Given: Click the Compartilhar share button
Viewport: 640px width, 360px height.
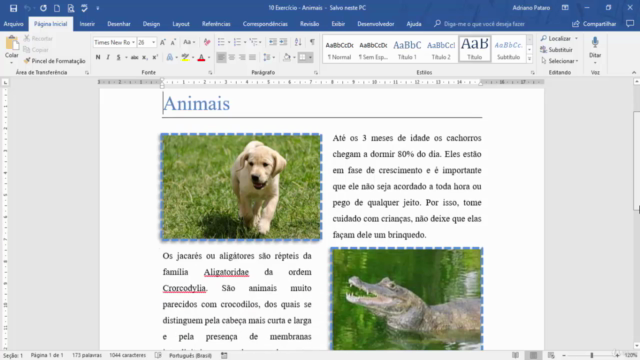Looking at the screenshot, I should tap(594, 24).
